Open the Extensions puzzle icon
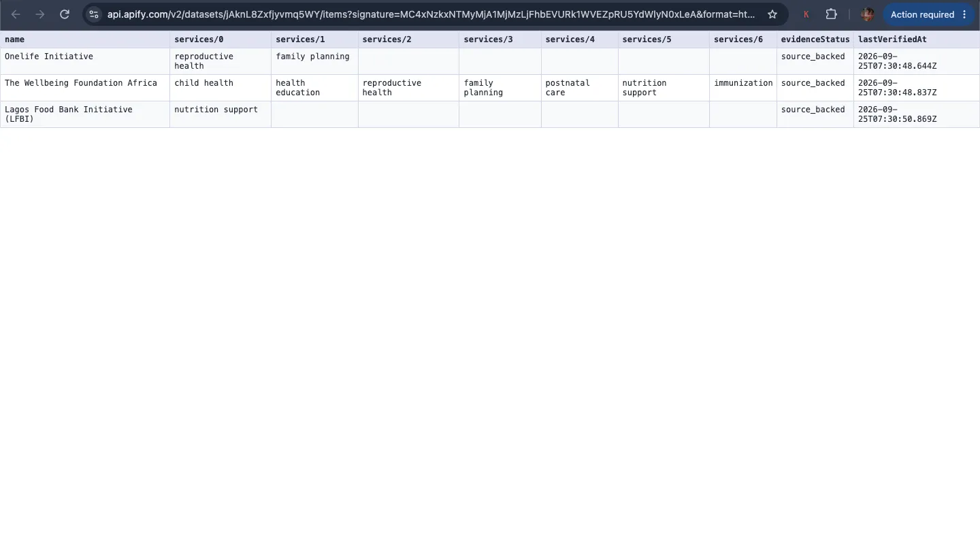The height and width of the screenshot is (537, 980). click(831, 14)
